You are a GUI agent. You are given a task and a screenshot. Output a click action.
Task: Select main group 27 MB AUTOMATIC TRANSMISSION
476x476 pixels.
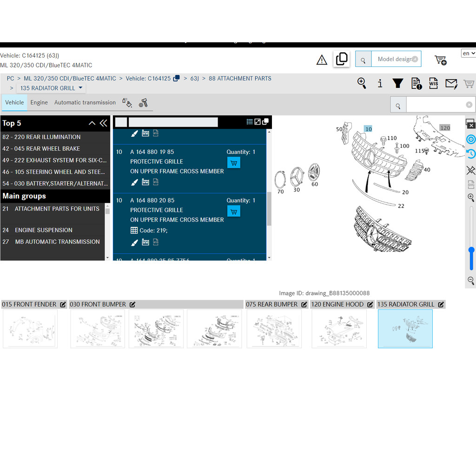pos(53,242)
